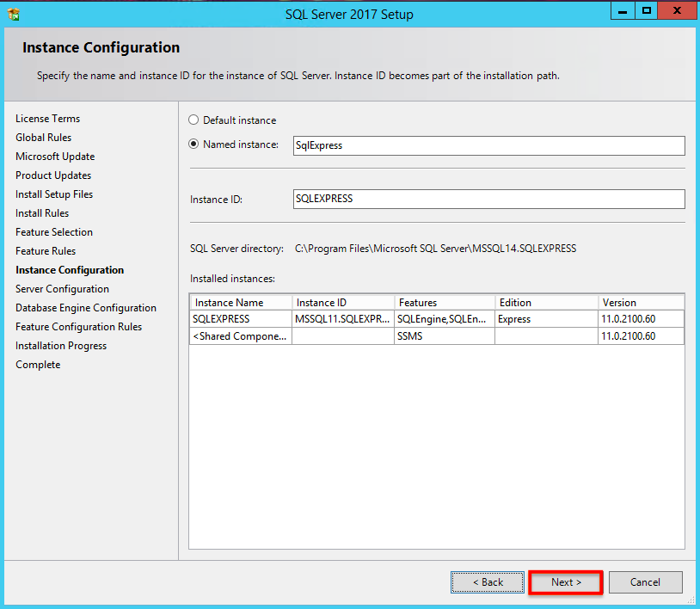Open the Product Updates step
Screen dimensions: 700x609
point(53,175)
